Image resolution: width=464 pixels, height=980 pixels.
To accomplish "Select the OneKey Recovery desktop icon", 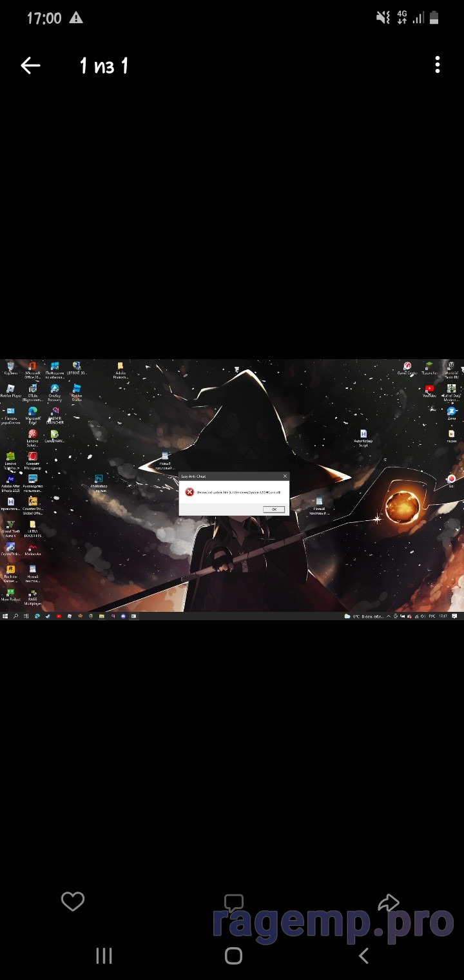I will tap(54, 393).
